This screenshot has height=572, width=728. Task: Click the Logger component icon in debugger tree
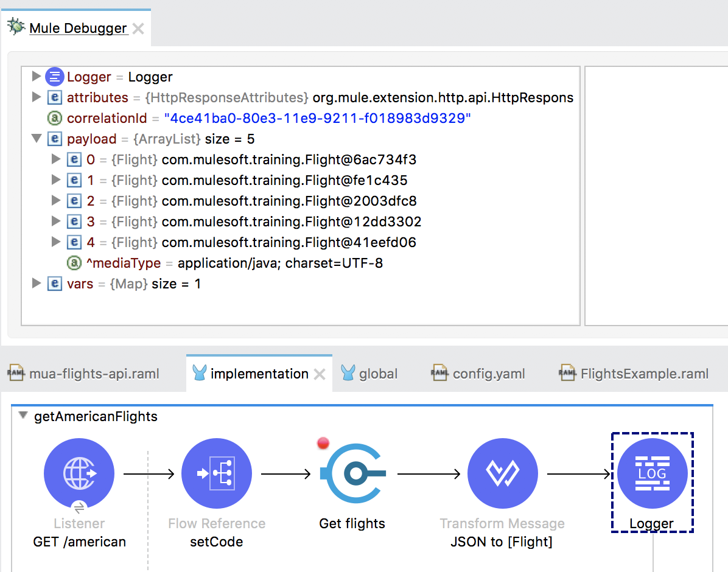pyautogui.click(x=54, y=77)
